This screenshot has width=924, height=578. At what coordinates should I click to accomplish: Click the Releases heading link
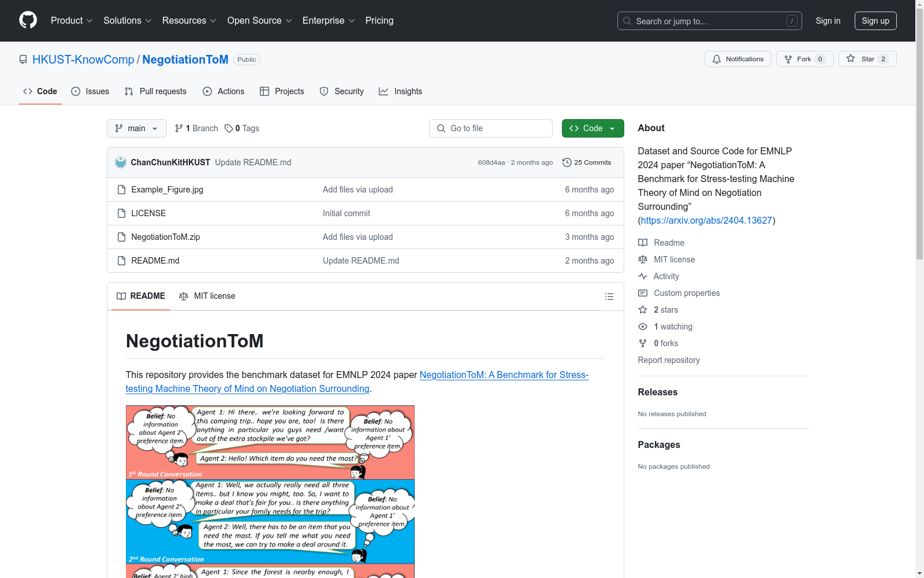pyautogui.click(x=658, y=392)
